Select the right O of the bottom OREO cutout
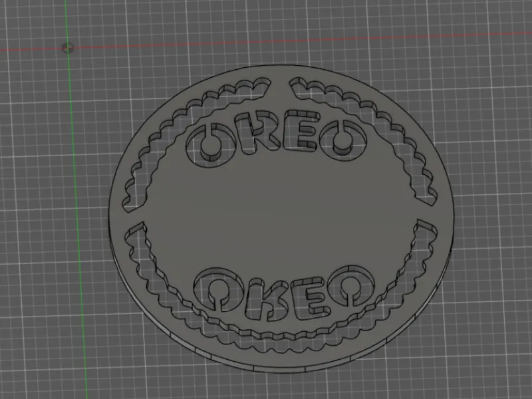 pos(351,287)
